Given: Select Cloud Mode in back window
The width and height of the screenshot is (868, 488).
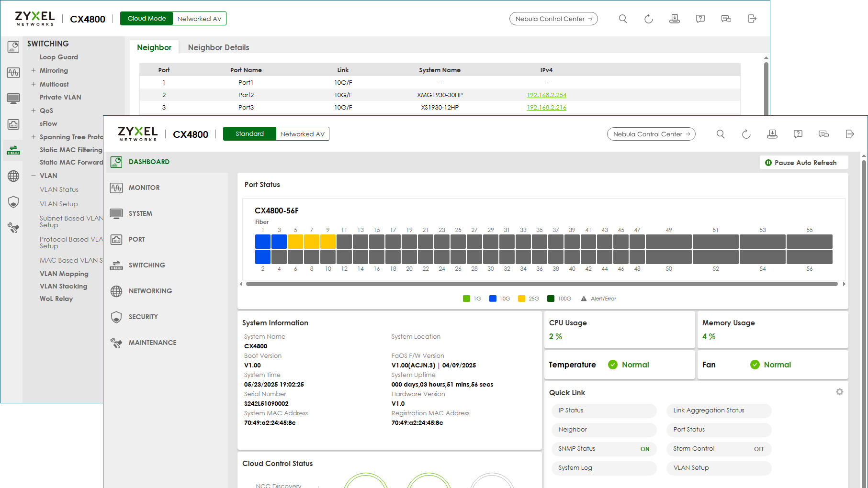Looking at the screenshot, I should (147, 19).
